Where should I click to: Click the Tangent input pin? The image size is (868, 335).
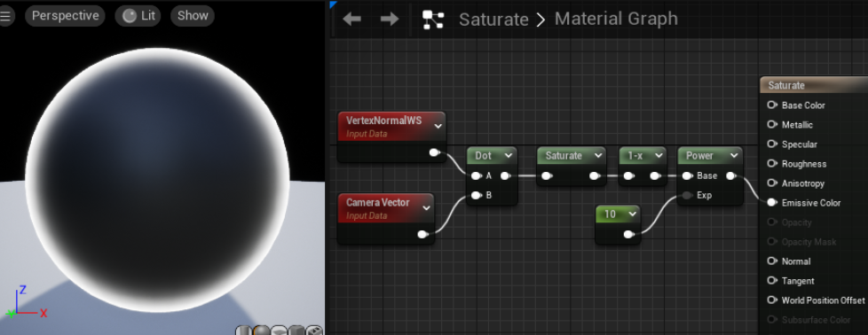pos(771,281)
